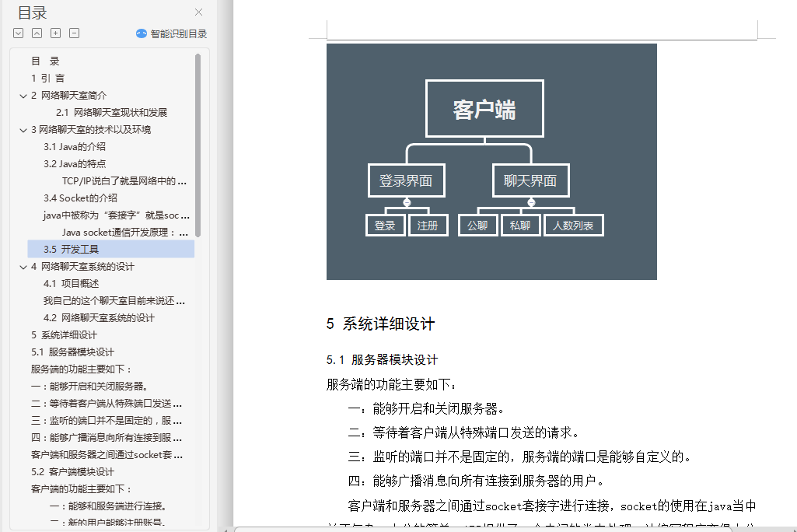
Task: Click the 注册 box in diagram
Action: (428, 226)
